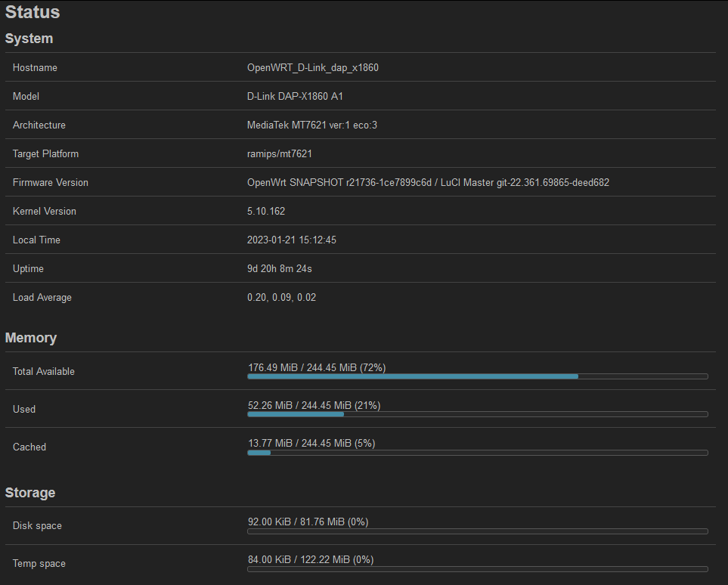The width and height of the screenshot is (728, 585).
Task: Click the Firmware Version row label
Action: pos(51,183)
